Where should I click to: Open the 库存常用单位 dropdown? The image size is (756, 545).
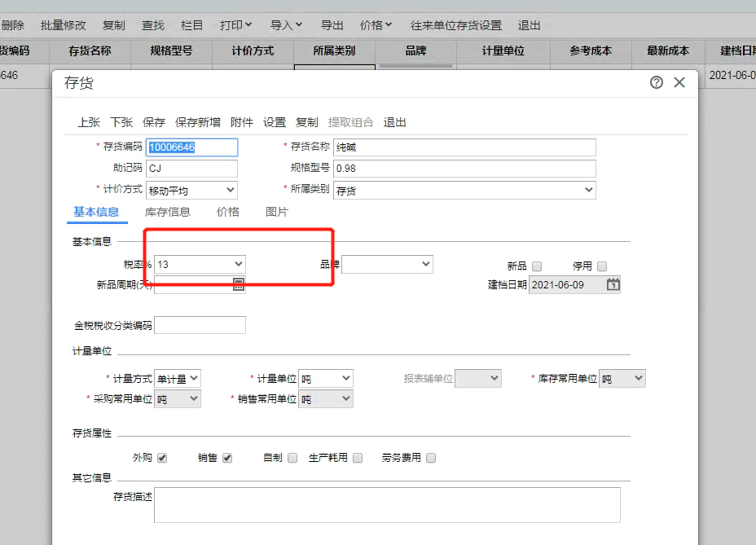[622, 379]
